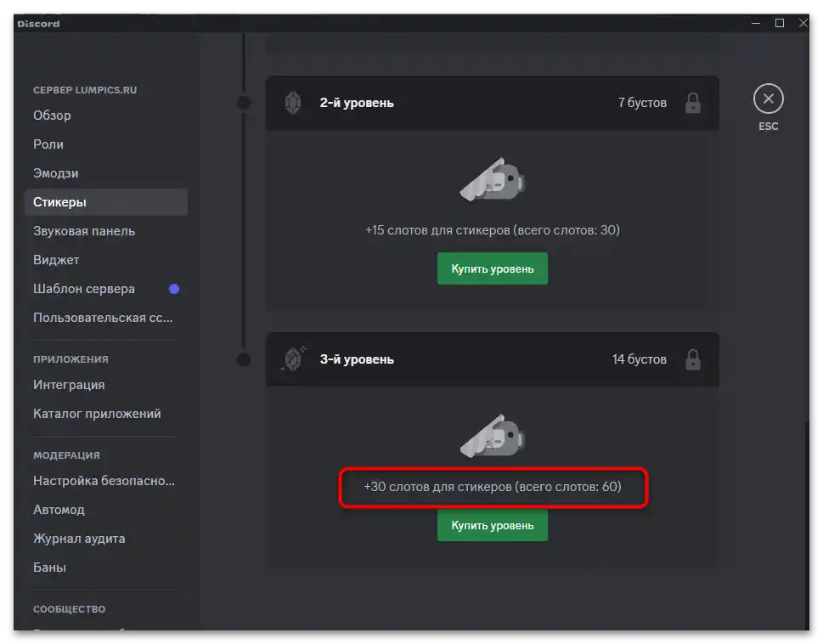Click the timeline dot for 3-й уровень
823x644 pixels.
(x=244, y=359)
